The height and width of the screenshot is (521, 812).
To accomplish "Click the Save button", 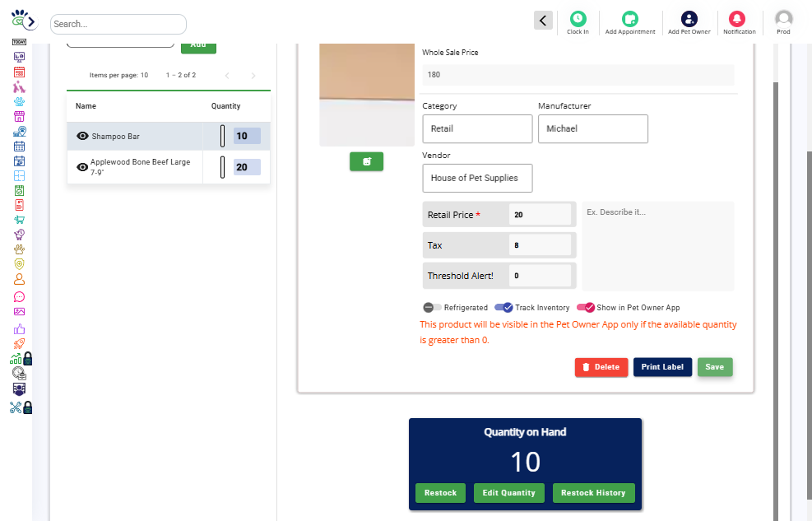I will 715,366.
